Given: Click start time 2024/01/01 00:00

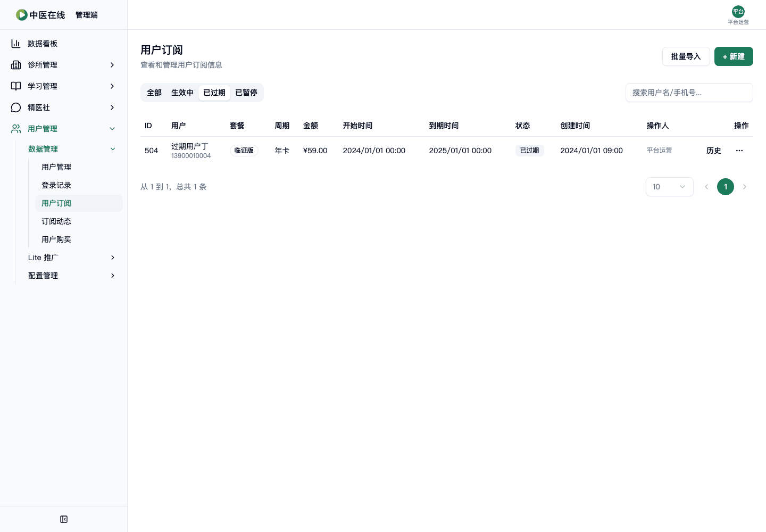Looking at the screenshot, I should 374,151.
